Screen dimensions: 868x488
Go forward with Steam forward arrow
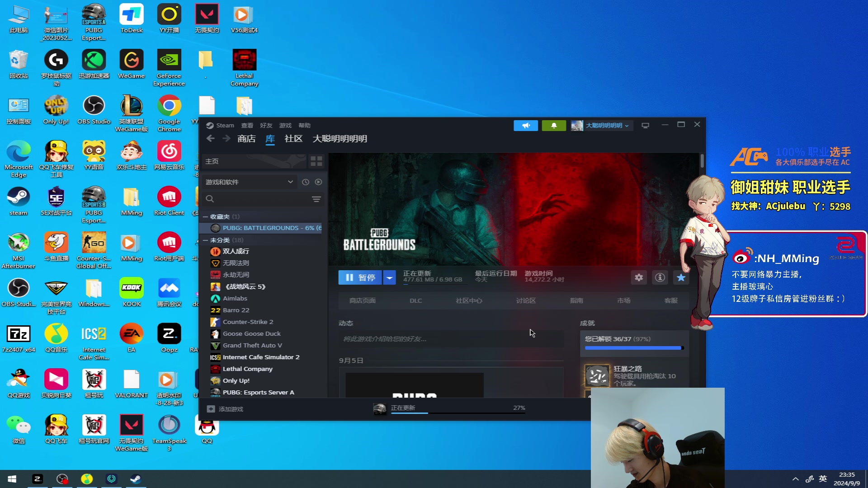(226, 139)
